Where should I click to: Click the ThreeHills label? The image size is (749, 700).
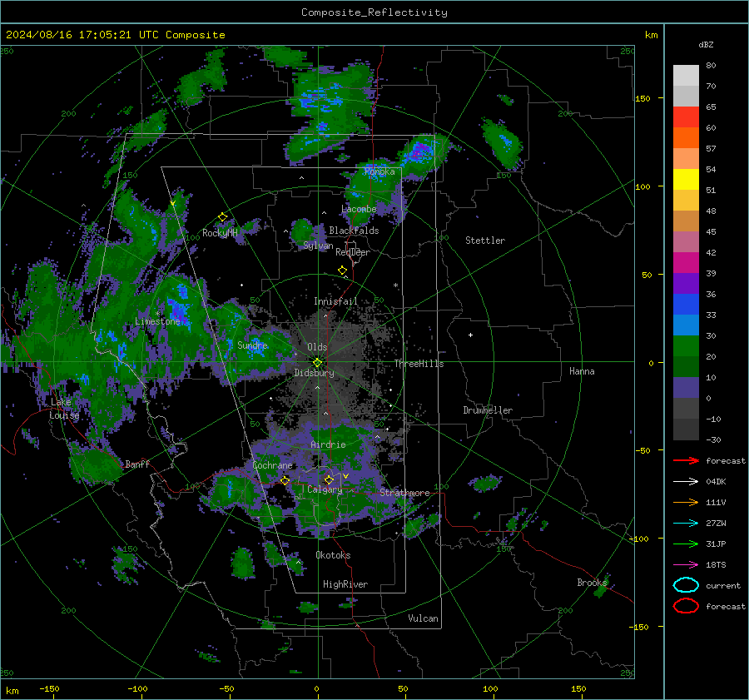click(419, 364)
